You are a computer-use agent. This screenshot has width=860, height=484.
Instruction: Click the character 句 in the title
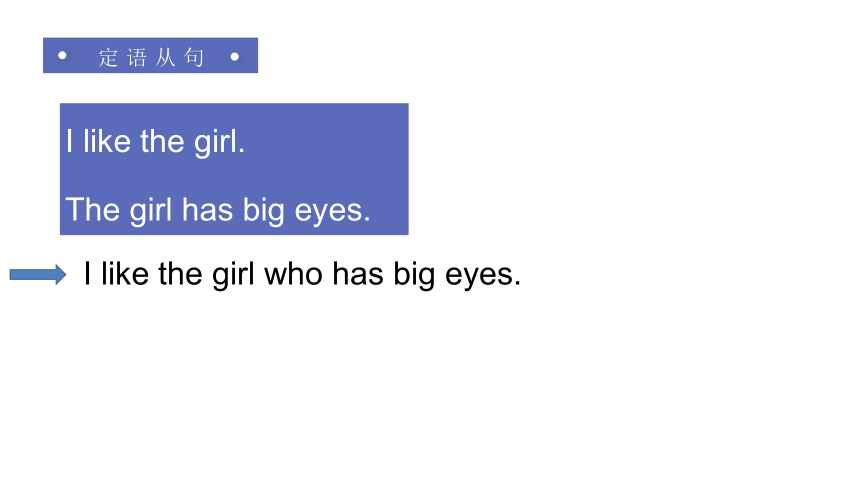(194, 57)
